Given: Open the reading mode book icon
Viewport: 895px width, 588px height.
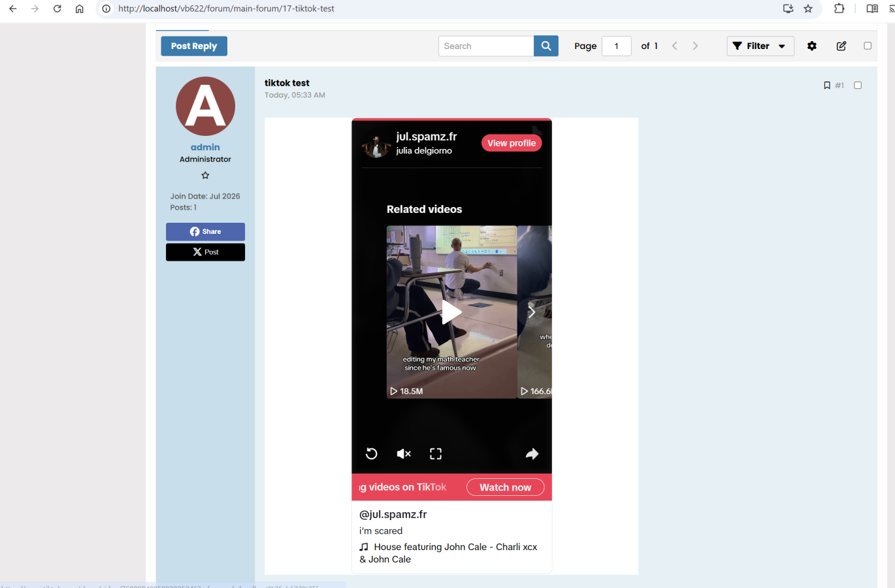Looking at the screenshot, I should (x=872, y=8).
